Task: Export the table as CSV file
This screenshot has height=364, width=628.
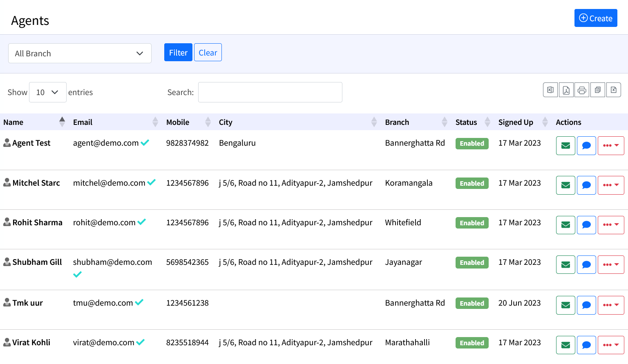Action: coord(613,90)
